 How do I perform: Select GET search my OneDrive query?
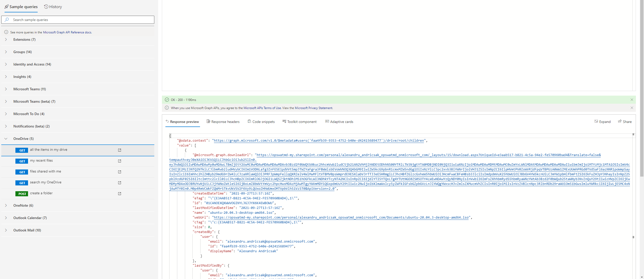coord(78,183)
